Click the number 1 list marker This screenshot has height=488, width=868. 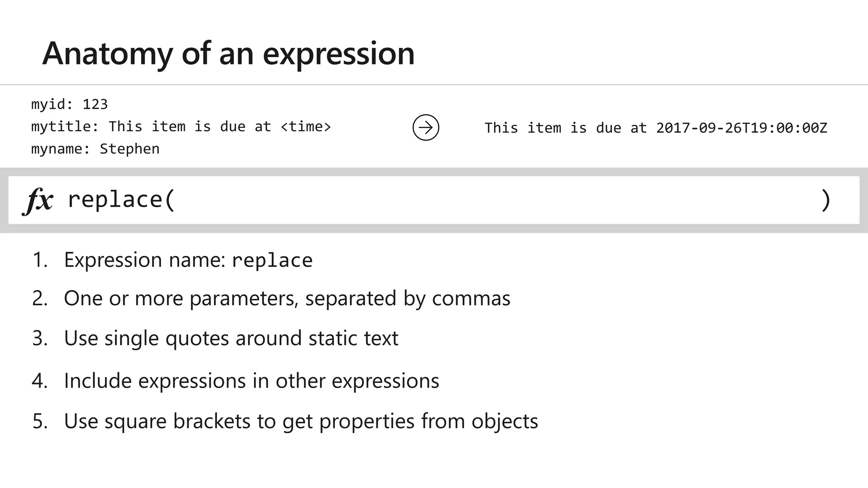(40, 260)
